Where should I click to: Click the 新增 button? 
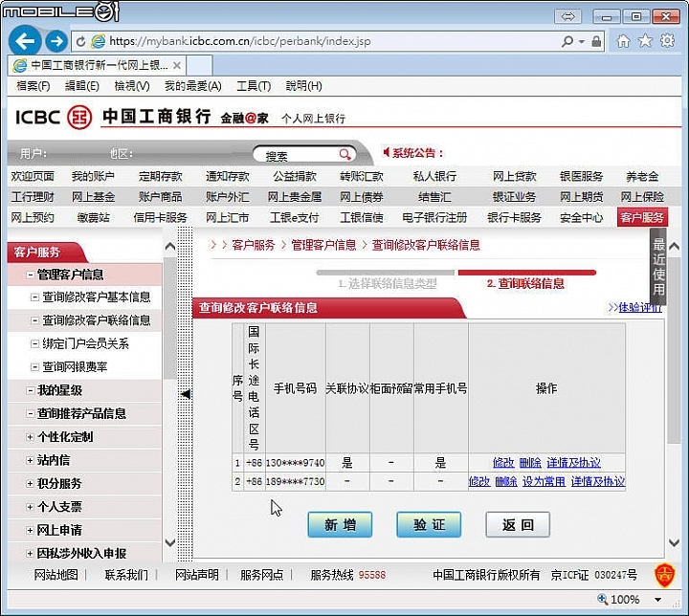tap(340, 524)
